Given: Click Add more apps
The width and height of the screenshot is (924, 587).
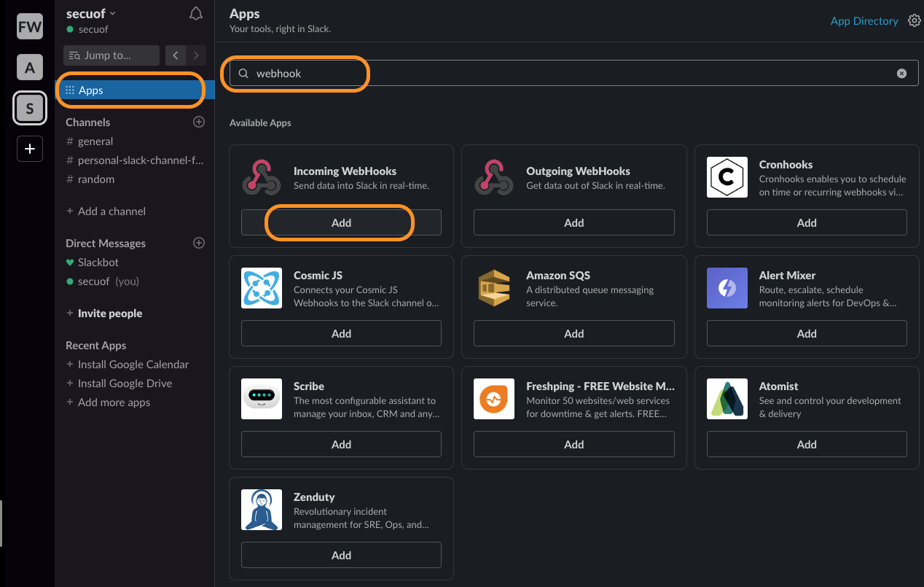Looking at the screenshot, I should (108, 403).
